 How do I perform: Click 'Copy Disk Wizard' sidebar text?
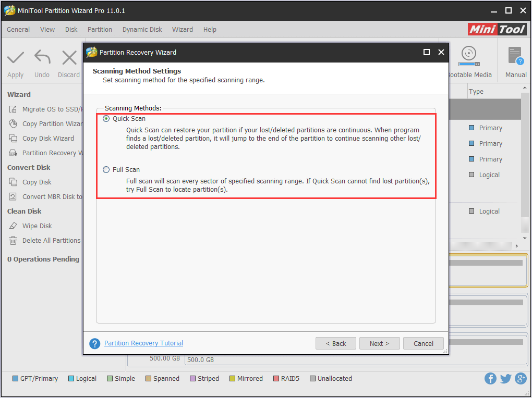click(x=48, y=139)
